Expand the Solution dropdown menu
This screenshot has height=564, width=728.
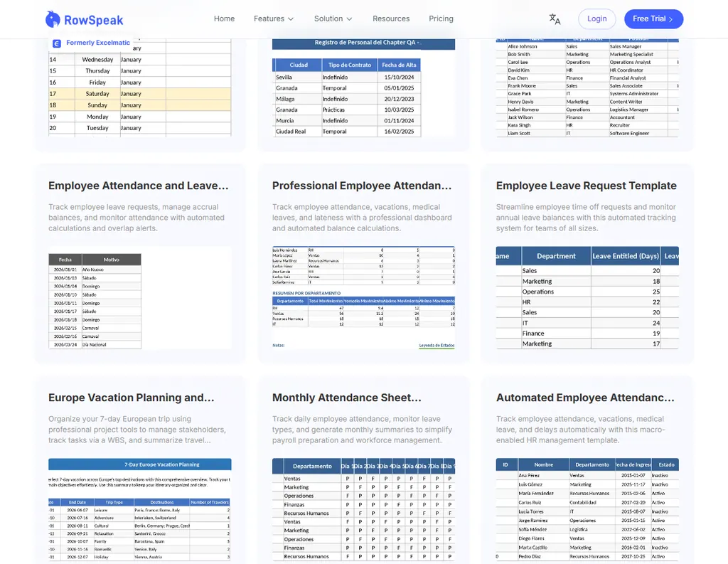333,18
